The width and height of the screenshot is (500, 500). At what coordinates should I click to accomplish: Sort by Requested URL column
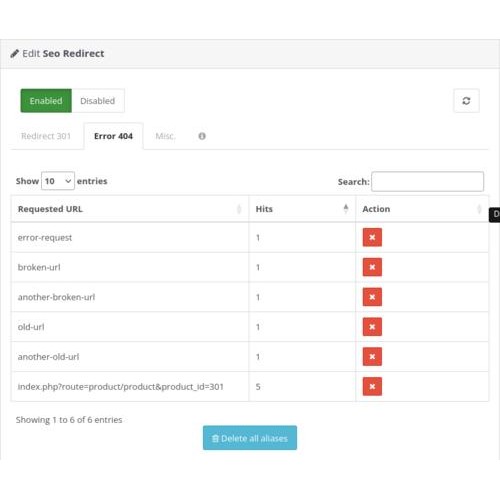pyautogui.click(x=130, y=209)
